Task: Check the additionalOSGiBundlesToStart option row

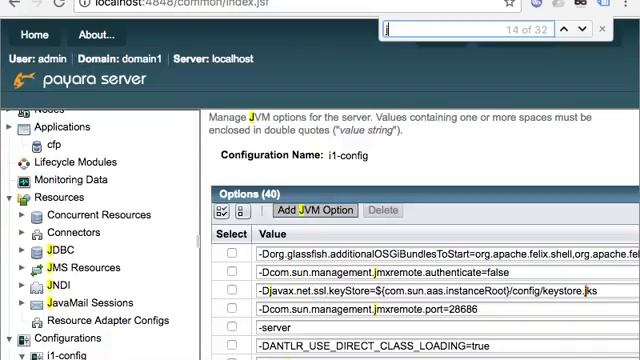Action: (232, 253)
